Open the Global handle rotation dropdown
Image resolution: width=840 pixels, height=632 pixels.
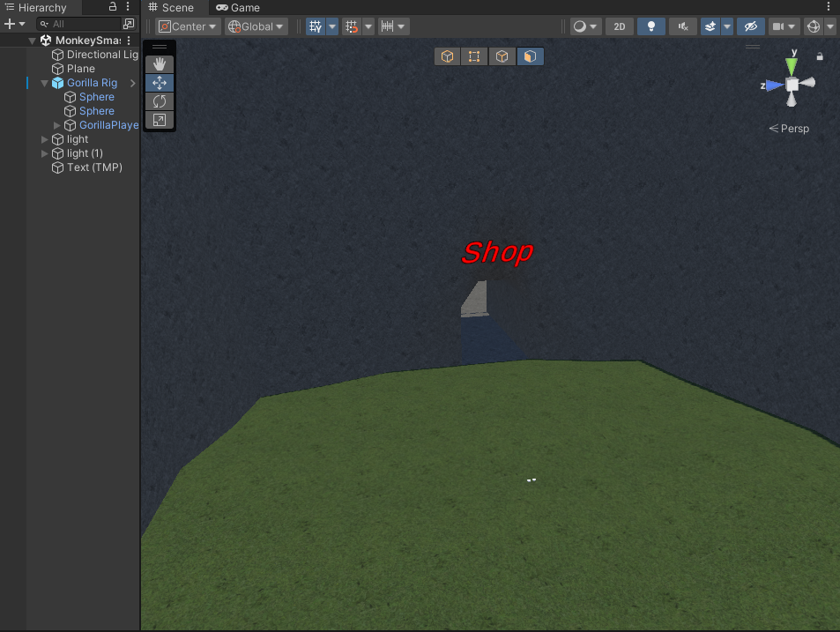coord(256,26)
